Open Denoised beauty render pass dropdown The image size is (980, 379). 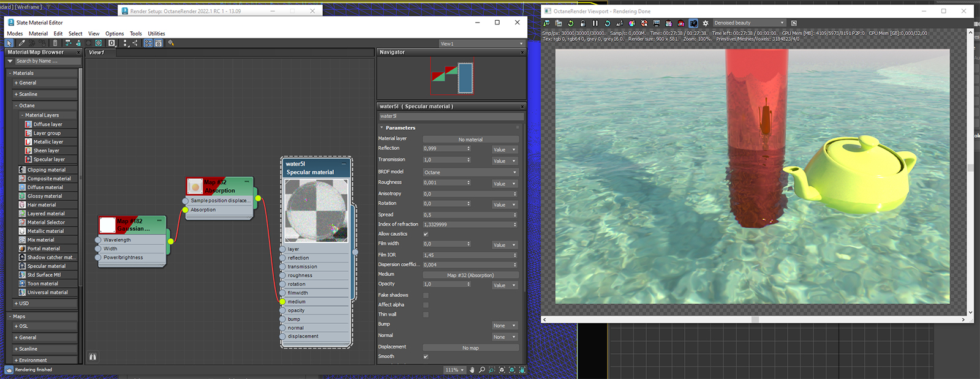(749, 23)
